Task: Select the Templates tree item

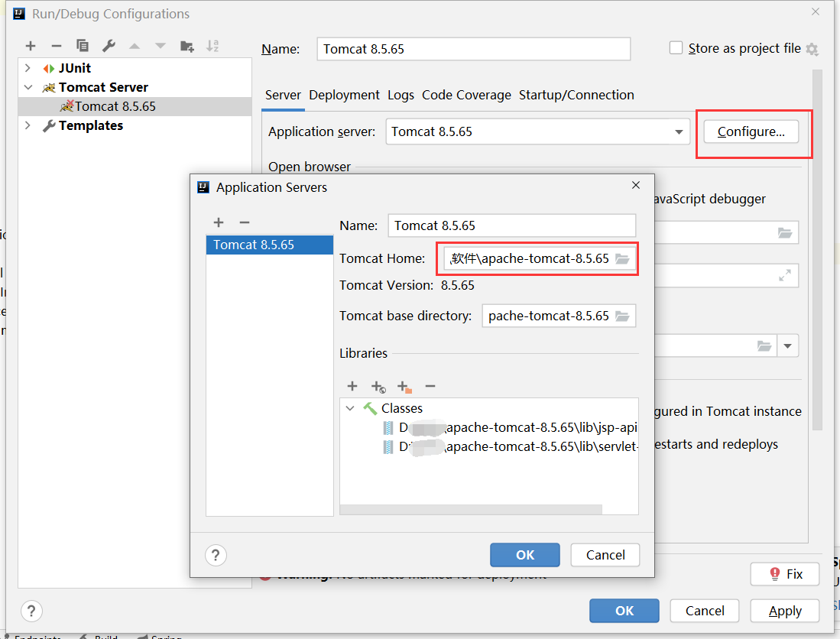Action: point(83,125)
